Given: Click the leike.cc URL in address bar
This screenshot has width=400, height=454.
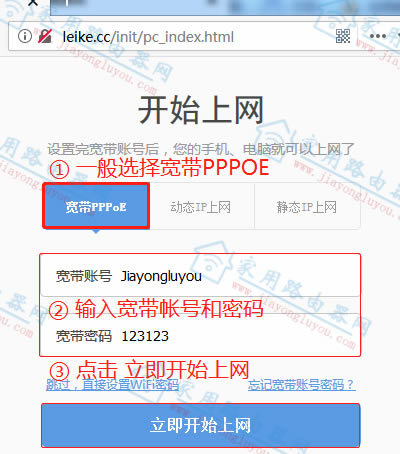Looking at the screenshot, I should (x=148, y=37).
